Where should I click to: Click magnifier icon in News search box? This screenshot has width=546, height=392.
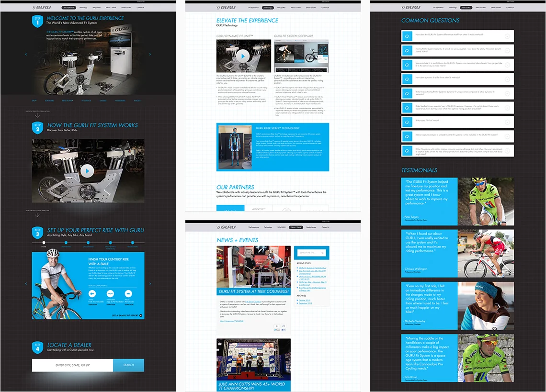pyautogui.click(x=322, y=252)
